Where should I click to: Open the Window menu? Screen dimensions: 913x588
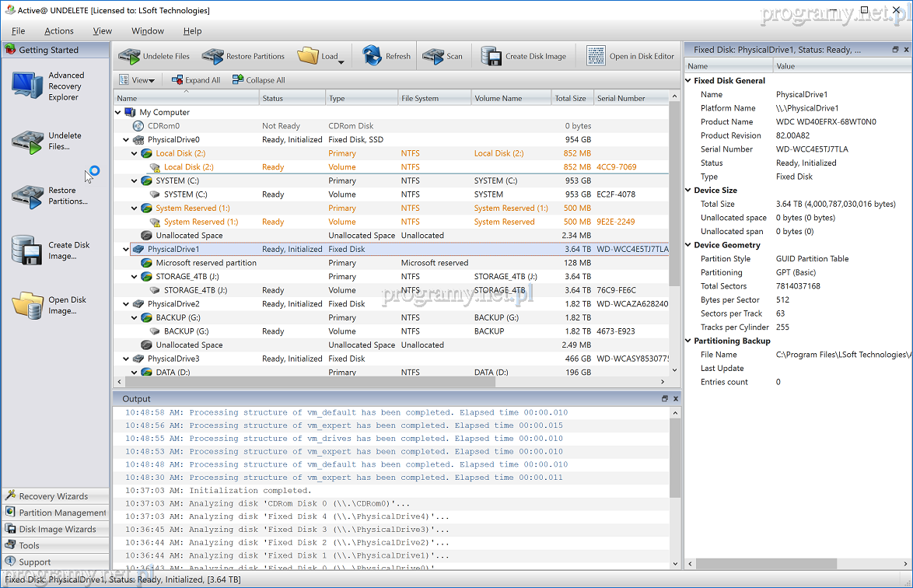pyautogui.click(x=147, y=31)
